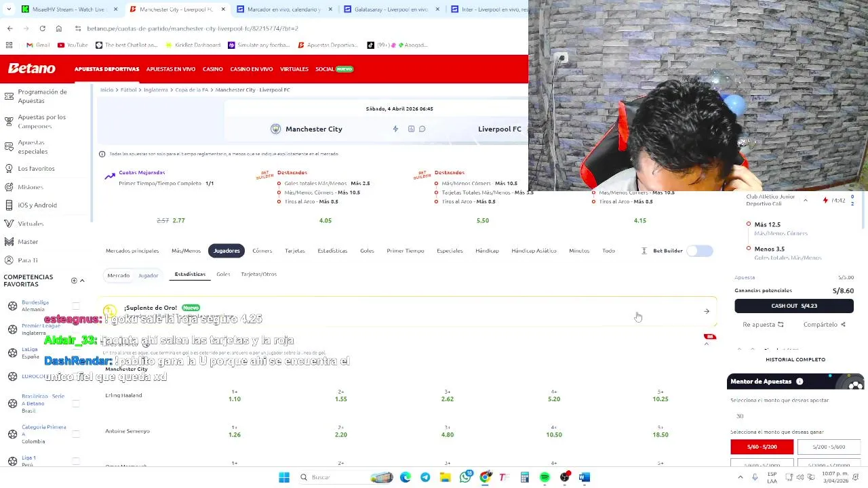Viewport: 868px width, 488px height.
Task: Open Spotify from taskbar
Action: pos(545,477)
